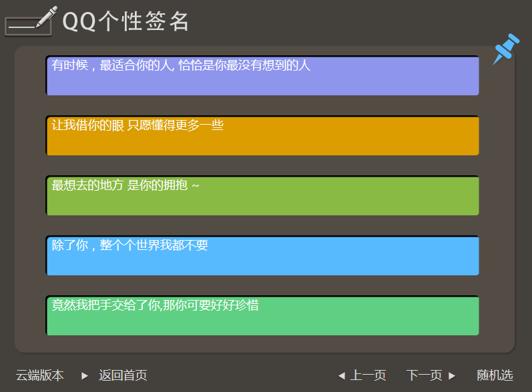Click 随机选 random pick
Screen dimensions: 532x392
click(x=495, y=375)
